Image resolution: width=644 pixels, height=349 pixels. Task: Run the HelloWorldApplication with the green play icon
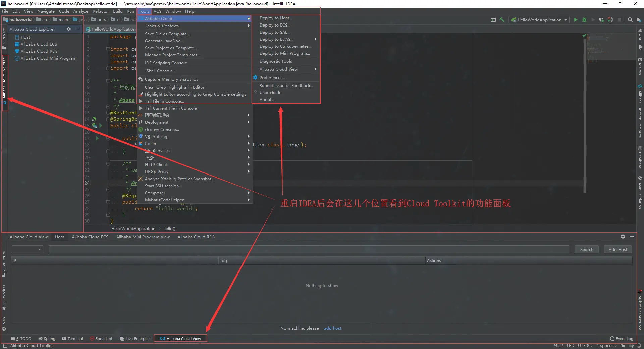pos(576,20)
